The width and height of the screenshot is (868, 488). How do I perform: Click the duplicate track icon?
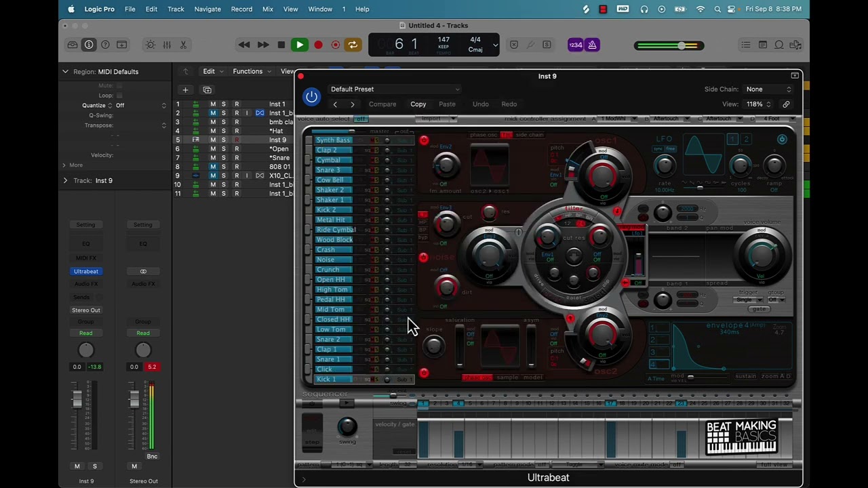click(x=207, y=89)
